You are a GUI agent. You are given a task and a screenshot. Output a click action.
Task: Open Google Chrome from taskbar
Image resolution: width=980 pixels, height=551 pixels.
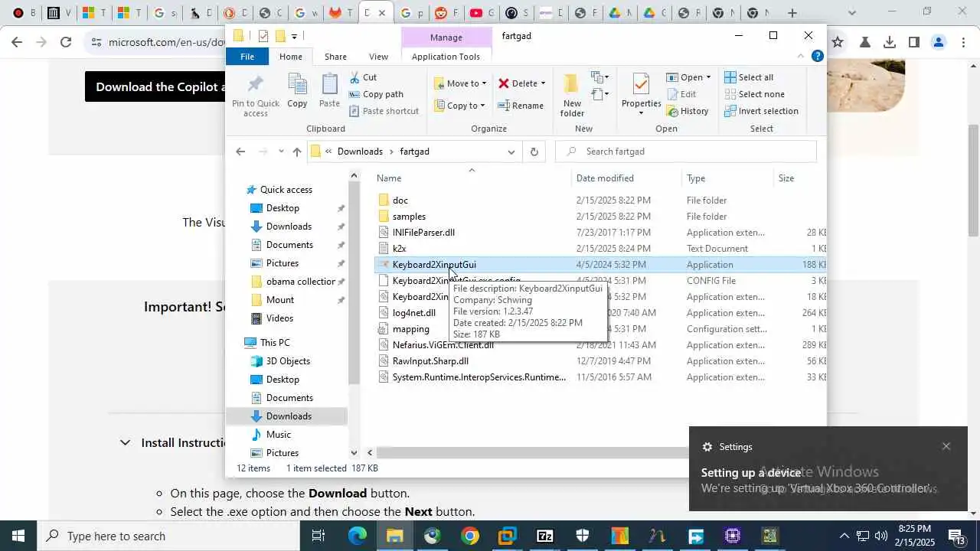pos(470,536)
